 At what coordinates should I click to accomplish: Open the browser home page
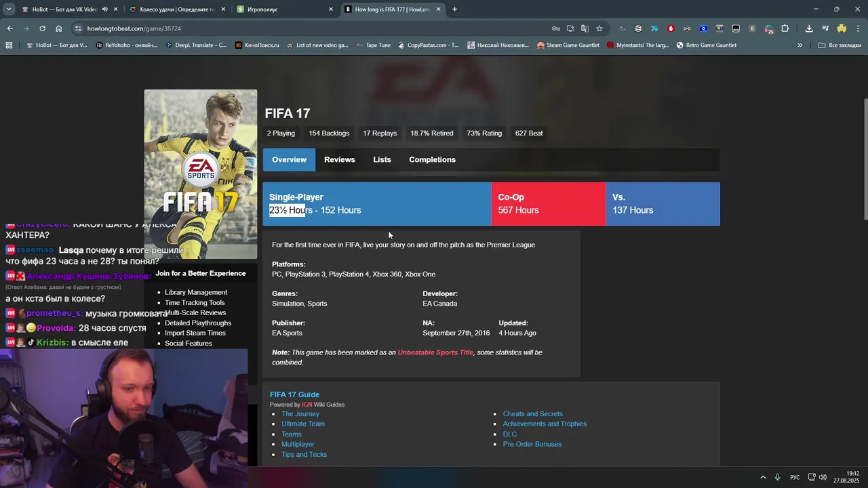(x=58, y=28)
